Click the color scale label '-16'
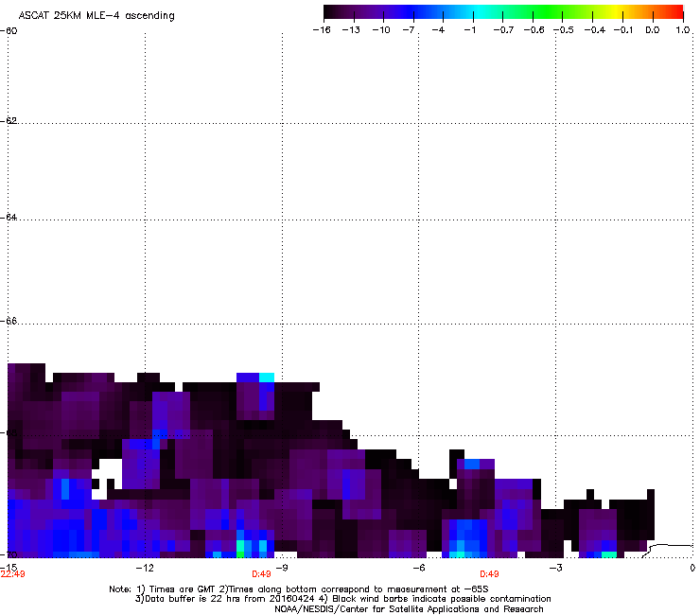700x615 pixels. 322,30
